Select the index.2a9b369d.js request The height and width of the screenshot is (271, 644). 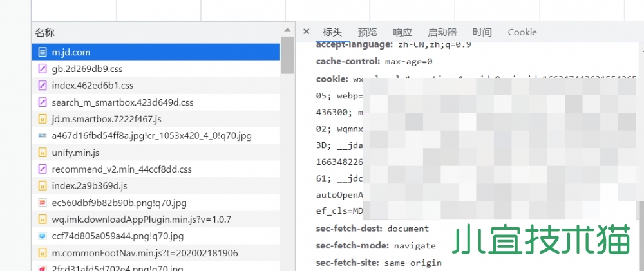point(156,186)
